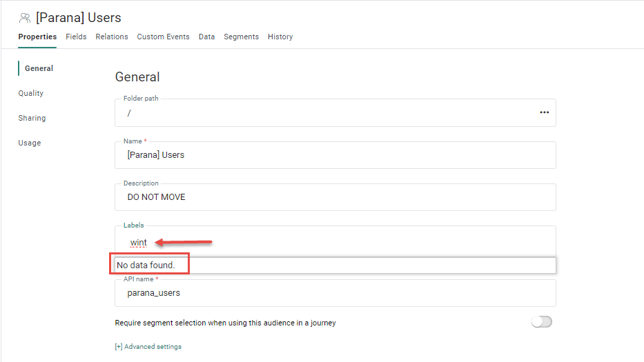
Task: Go to the Custom Events tab
Action: pyautogui.click(x=163, y=37)
